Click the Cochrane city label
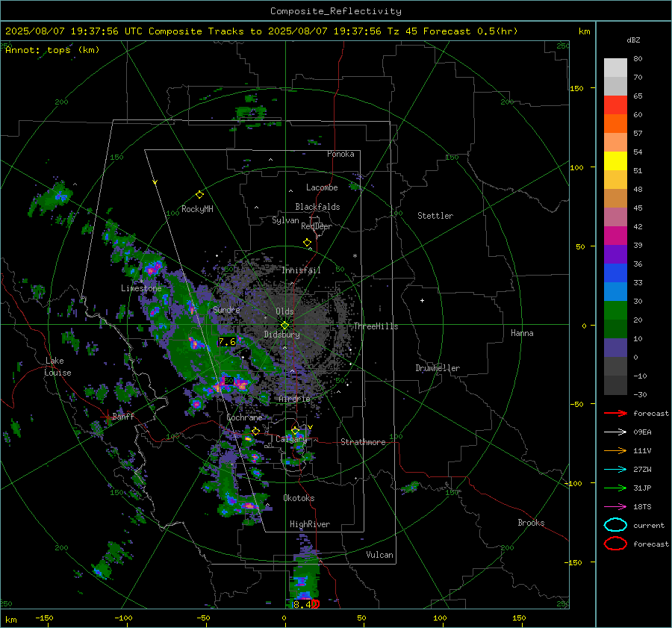 tap(244, 417)
